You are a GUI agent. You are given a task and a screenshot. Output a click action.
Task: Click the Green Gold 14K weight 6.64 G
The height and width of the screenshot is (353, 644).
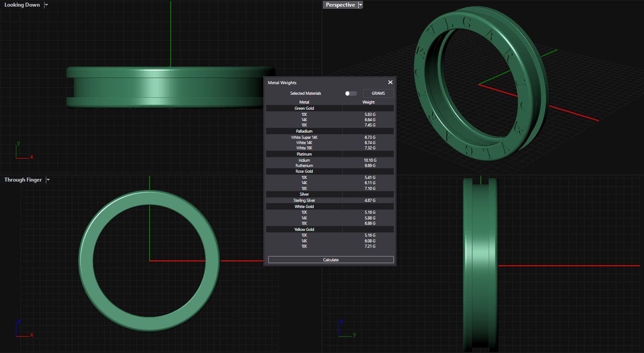pyautogui.click(x=370, y=120)
